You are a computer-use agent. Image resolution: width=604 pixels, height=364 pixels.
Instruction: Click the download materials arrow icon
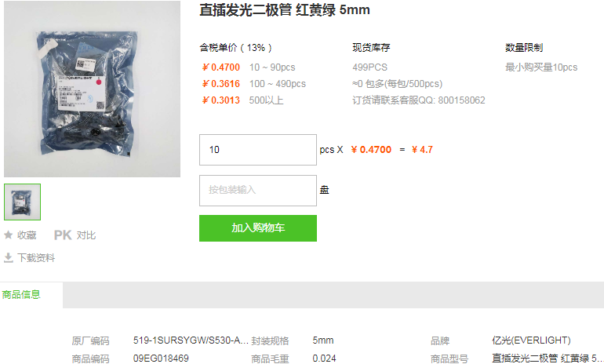pos(8,257)
